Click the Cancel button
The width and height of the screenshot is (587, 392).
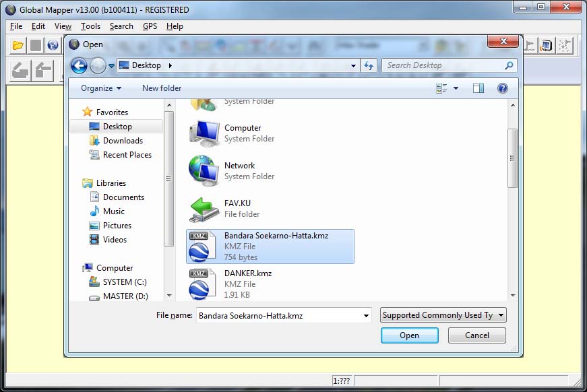point(477,335)
